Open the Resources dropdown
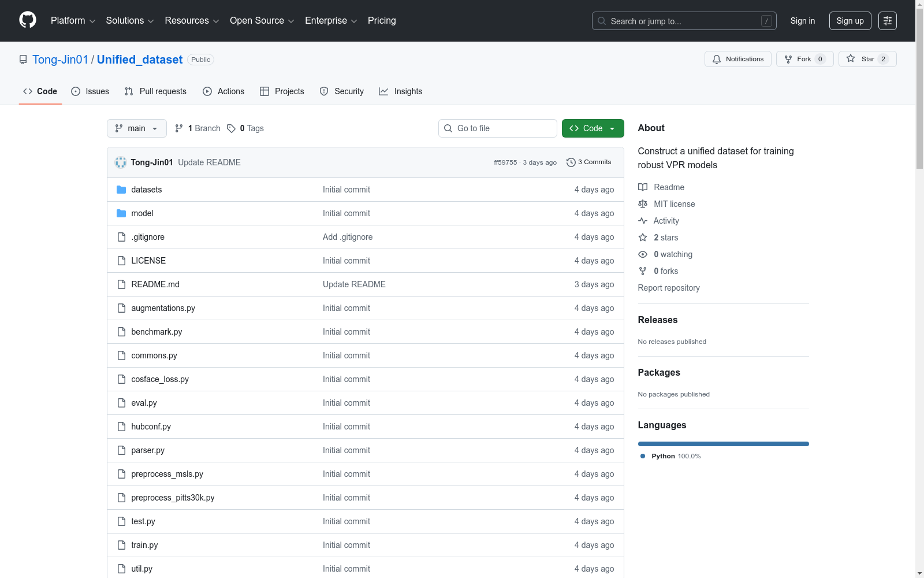Viewport: 924px width, 578px height. (192, 21)
